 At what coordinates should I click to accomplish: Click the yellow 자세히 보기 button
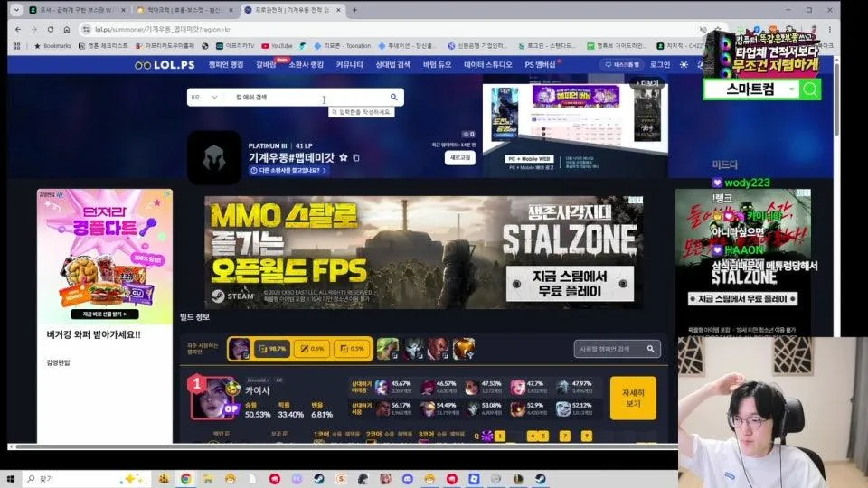point(633,398)
